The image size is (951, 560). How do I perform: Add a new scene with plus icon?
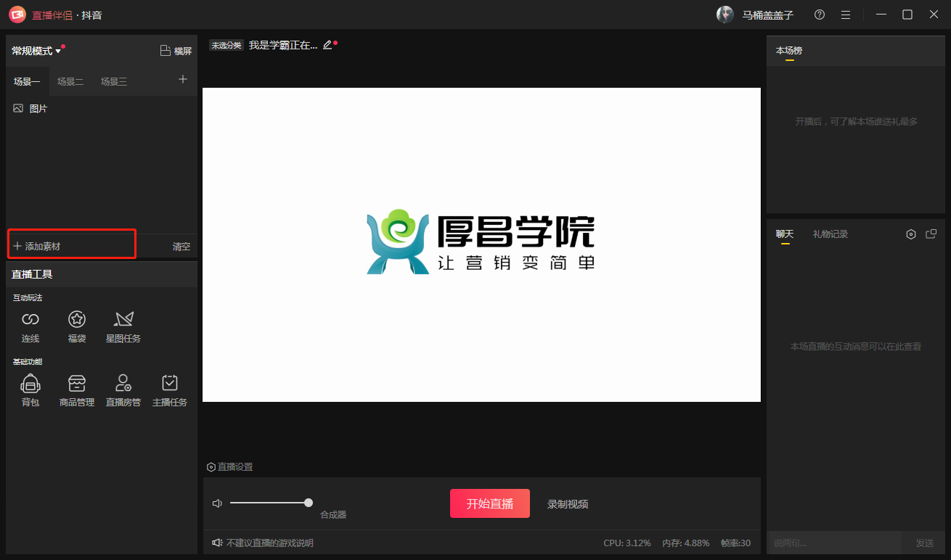point(183,79)
